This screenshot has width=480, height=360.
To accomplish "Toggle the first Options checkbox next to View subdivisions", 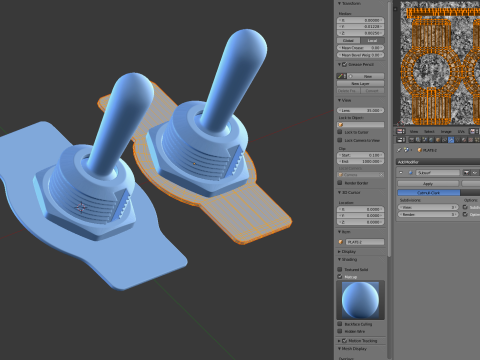I will [465, 207].
